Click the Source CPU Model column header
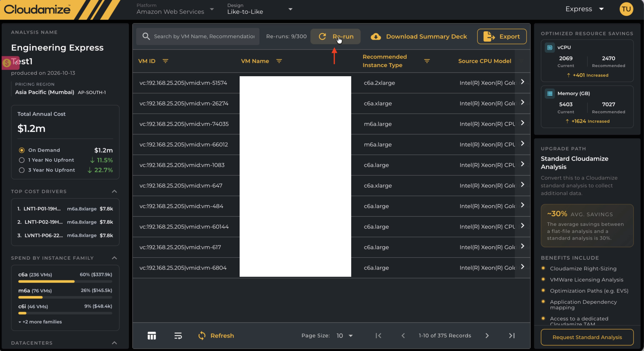Image resolution: width=644 pixels, height=351 pixels. click(485, 61)
